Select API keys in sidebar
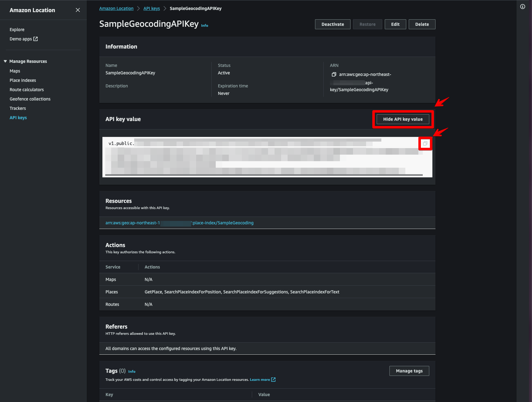Screen dimensions: 532x402 18,118
